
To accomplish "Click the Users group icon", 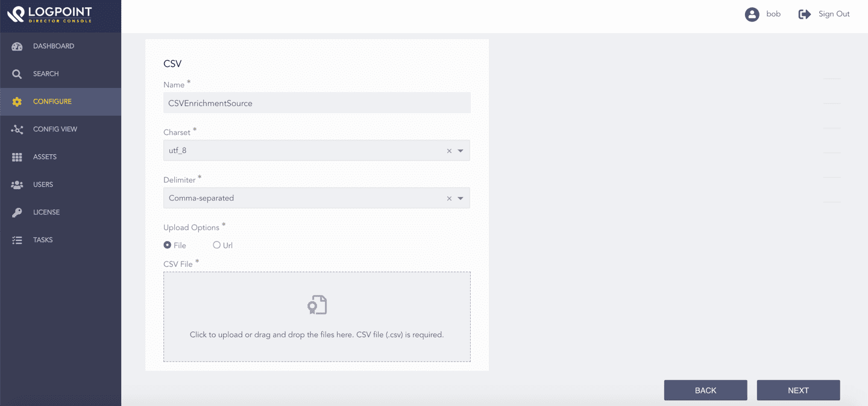I will (17, 185).
